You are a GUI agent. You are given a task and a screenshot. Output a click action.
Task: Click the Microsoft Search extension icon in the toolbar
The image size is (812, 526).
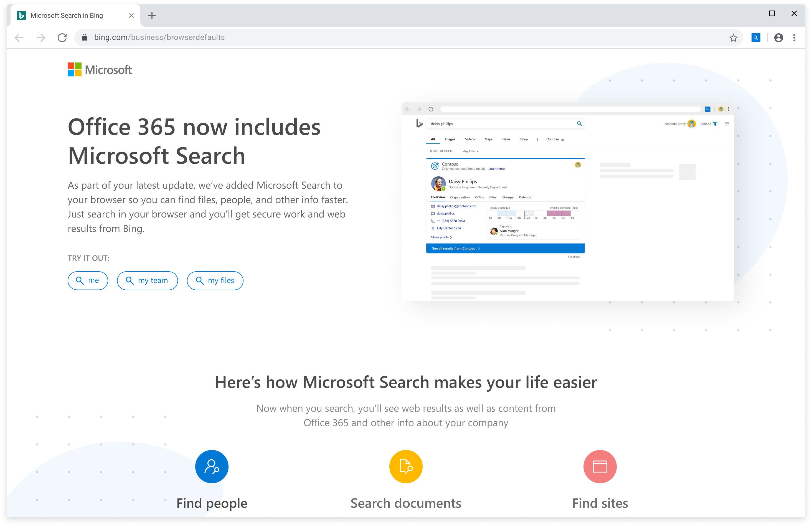pos(755,37)
